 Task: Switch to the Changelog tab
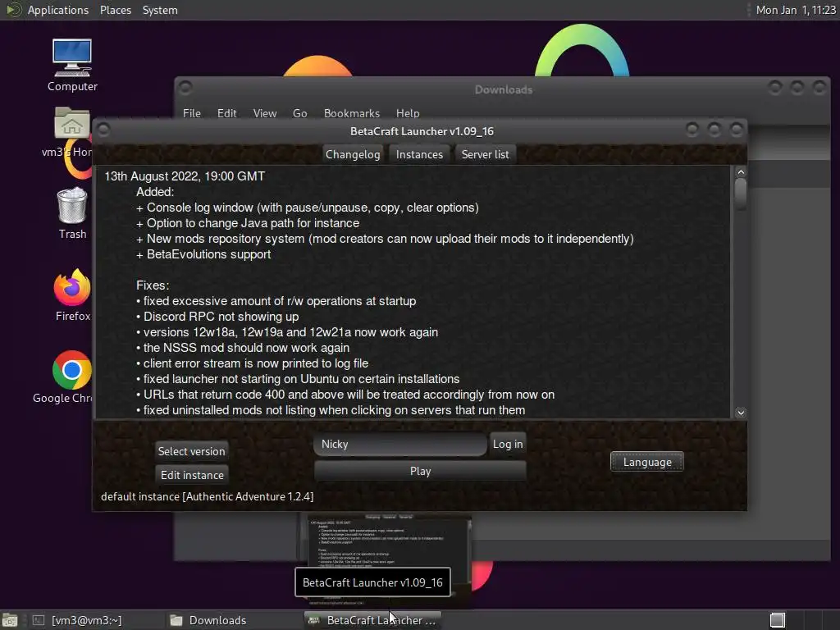point(353,154)
